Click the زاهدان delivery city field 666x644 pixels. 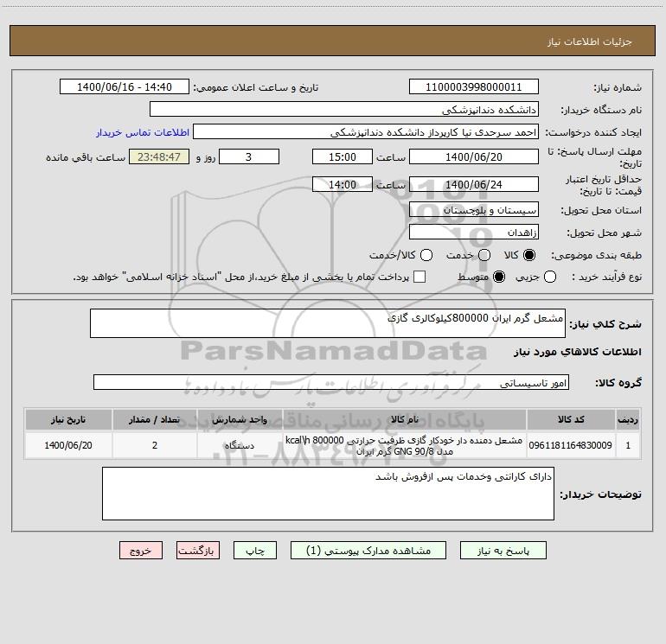pyautogui.click(x=474, y=233)
